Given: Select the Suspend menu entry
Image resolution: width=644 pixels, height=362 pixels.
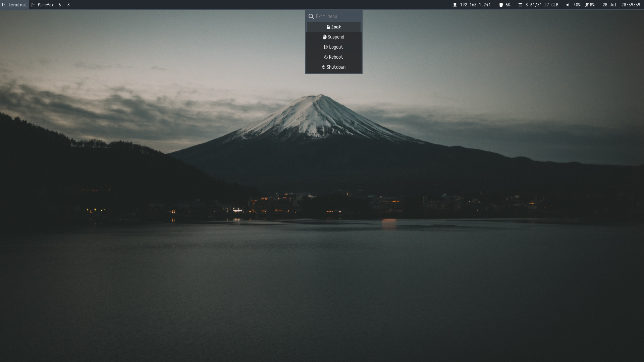Looking at the screenshot, I should pos(336,37).
